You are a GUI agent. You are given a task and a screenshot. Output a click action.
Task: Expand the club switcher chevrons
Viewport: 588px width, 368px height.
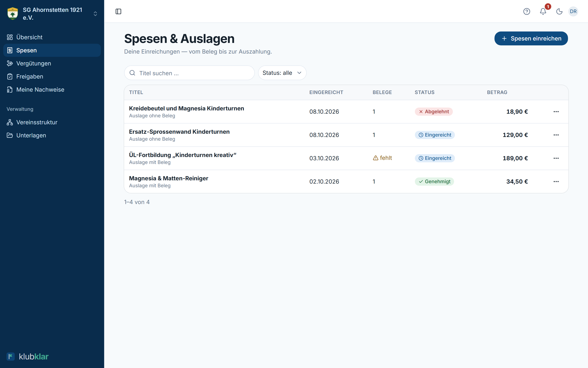point(95,14)
